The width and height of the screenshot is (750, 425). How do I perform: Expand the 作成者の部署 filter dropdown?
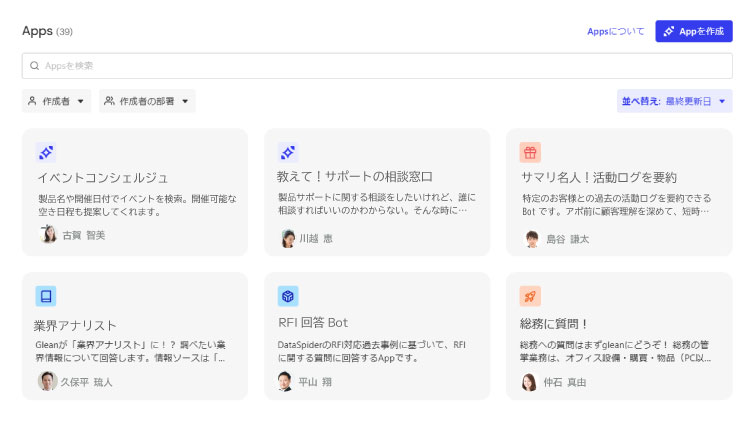(147, 101)
